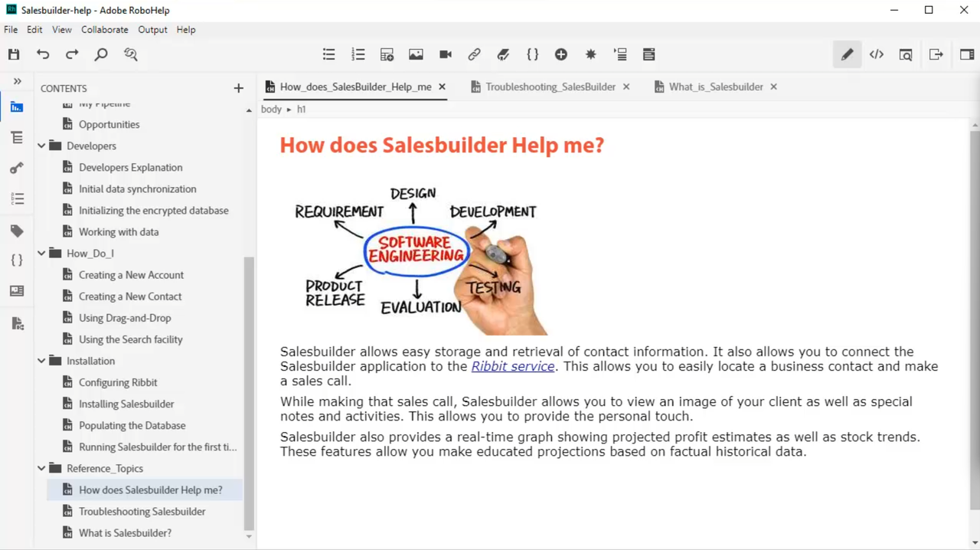Screen dimensions: 980x550
Task: Open Condition Tags sidebar icon
Action: point(17,231)
